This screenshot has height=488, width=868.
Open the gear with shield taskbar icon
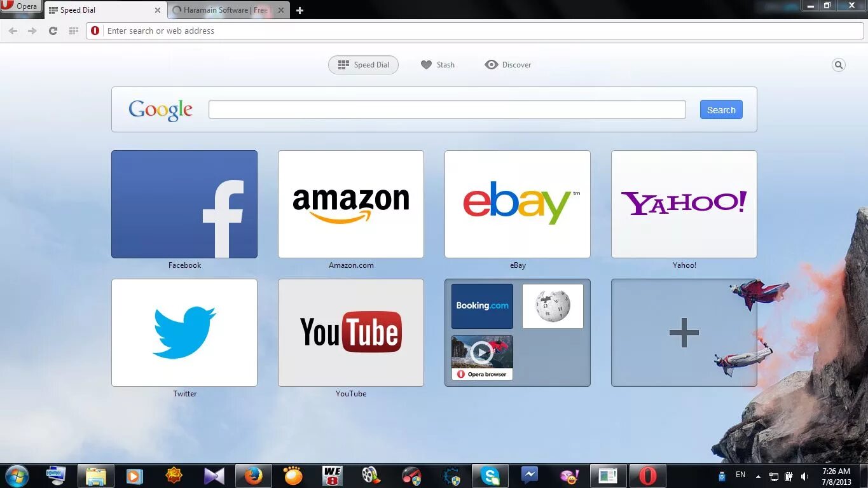pyautogui.click(x=451, y=475)
